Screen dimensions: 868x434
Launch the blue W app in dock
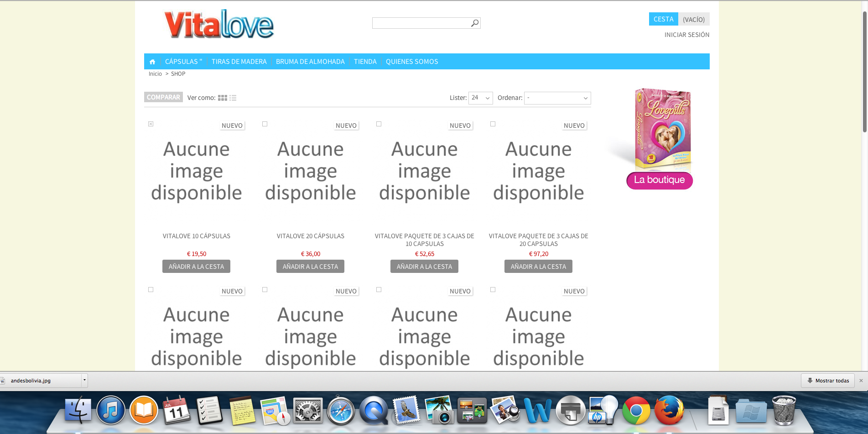click(538, 410)
